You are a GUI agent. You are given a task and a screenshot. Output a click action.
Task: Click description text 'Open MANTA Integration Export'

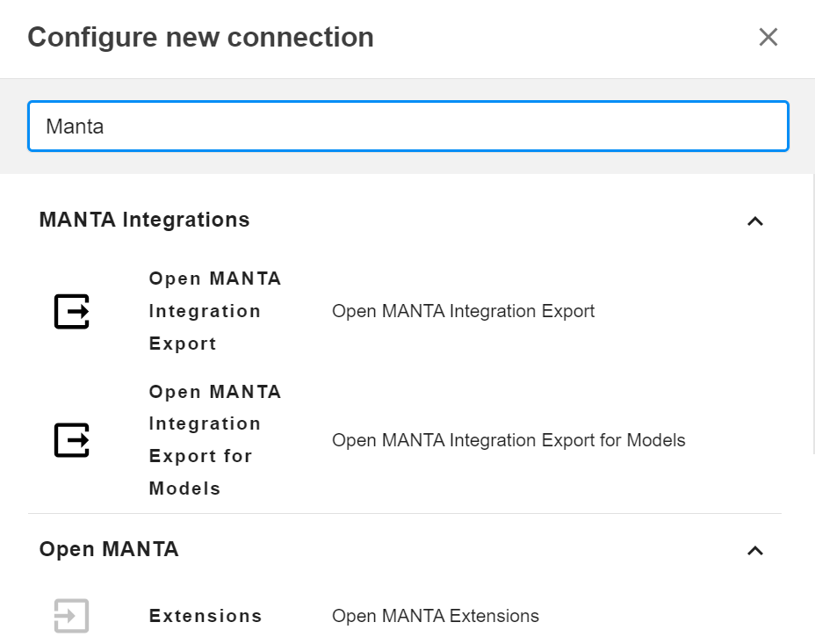pyautogui.click(x=463, y=311)
